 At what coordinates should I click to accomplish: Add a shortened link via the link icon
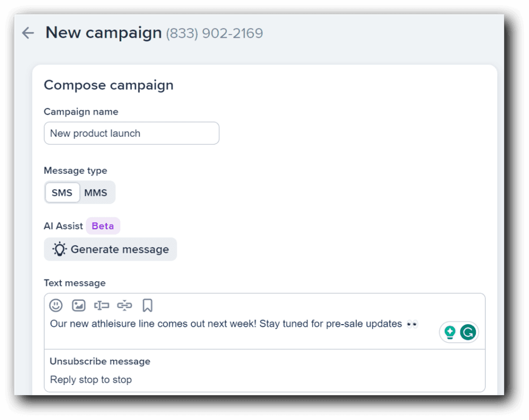125,305
